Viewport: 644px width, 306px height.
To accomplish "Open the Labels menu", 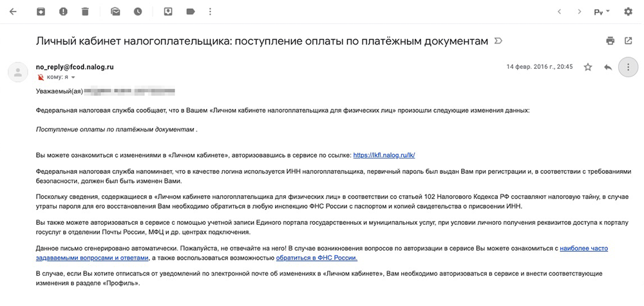I will [190, 12].
